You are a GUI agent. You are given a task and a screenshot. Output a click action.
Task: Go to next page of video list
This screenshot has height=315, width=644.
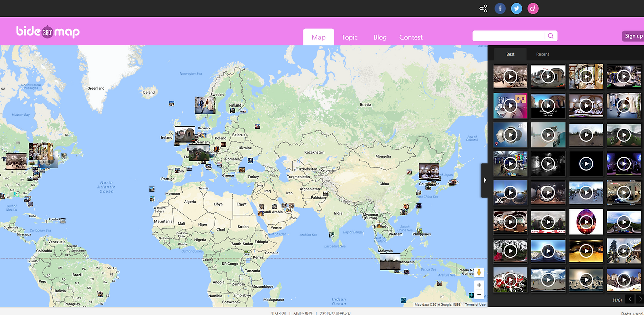[x=640, y=299]
